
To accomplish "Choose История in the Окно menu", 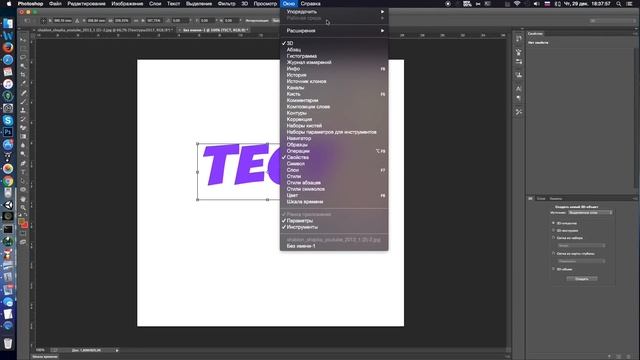I will coord(334,75).
